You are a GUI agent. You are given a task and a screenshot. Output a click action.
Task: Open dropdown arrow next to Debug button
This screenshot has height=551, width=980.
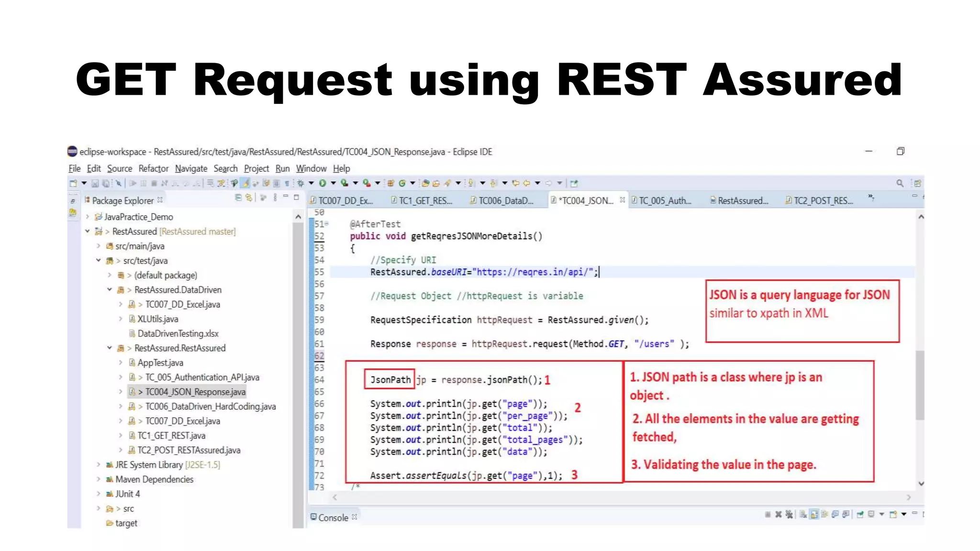[x=311, y=183]
